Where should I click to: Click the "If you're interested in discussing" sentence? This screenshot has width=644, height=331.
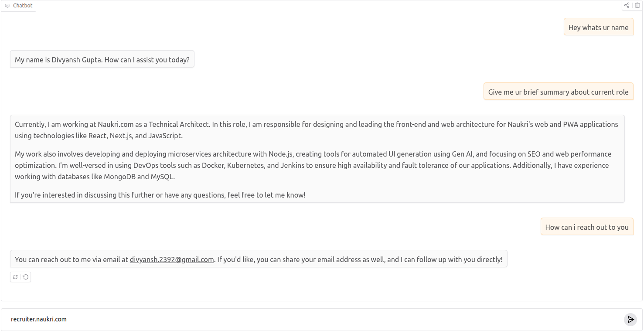160,195
